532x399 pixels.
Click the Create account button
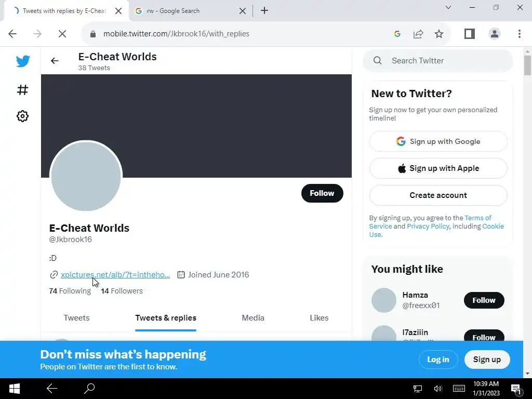(x=438, y=195)
